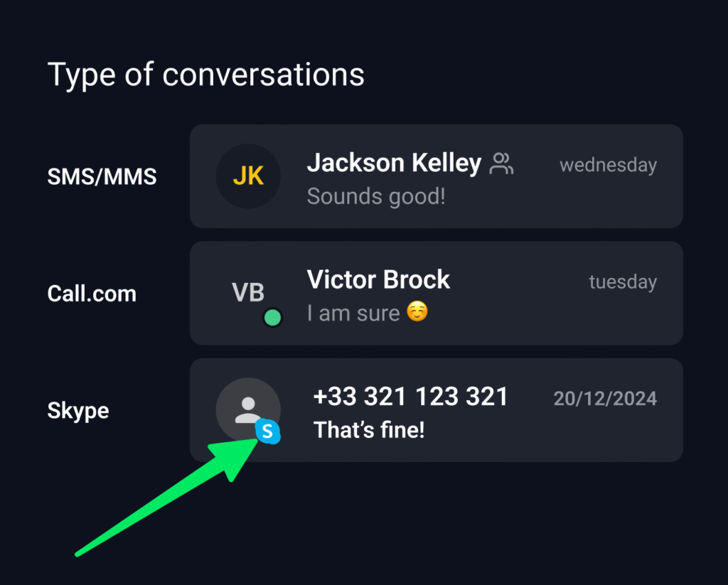Click the "Sounds good!" message preview

coord(376,195)
